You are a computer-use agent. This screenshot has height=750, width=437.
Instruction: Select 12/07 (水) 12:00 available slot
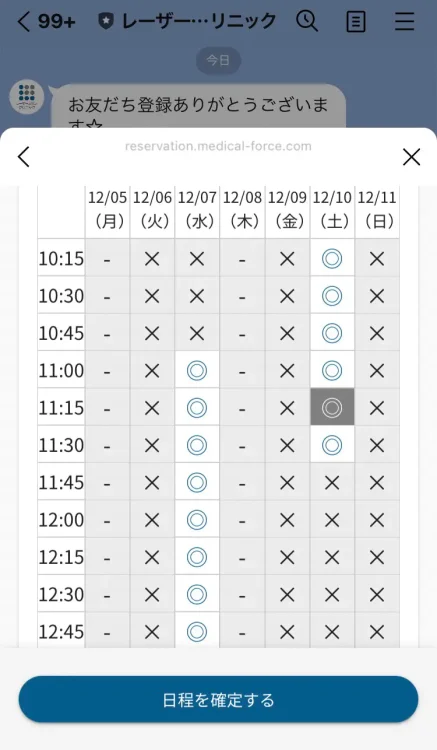point(197,520)
